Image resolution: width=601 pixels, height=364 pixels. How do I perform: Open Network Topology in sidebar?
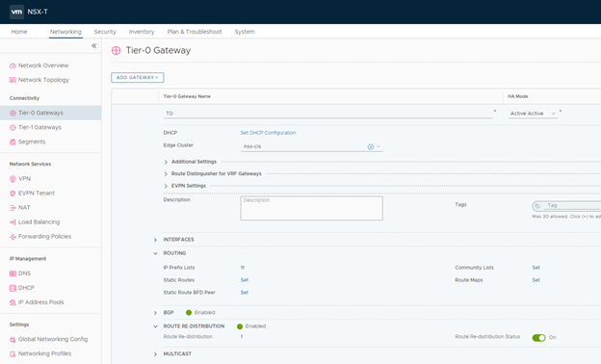tap(43, 80)
